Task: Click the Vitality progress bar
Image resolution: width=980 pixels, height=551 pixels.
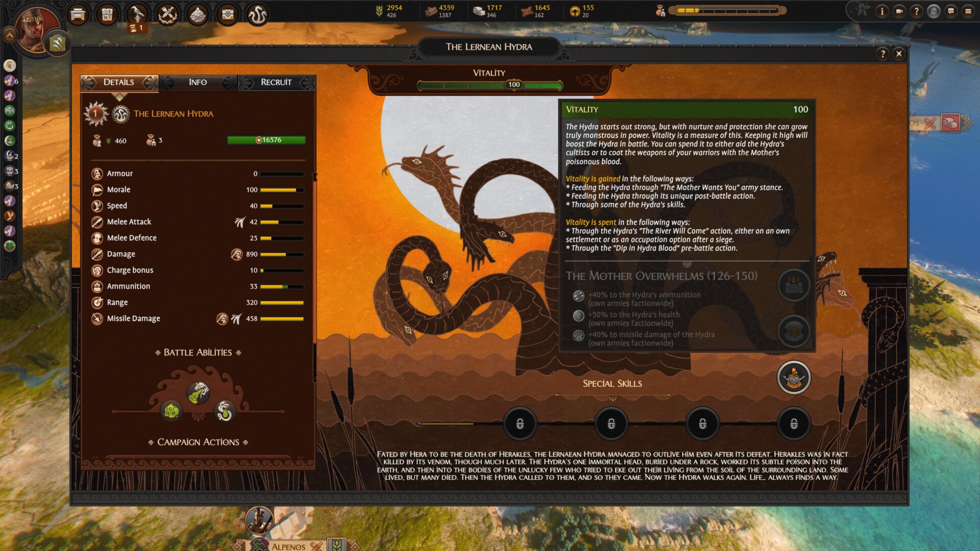Action: coord(489,85)
